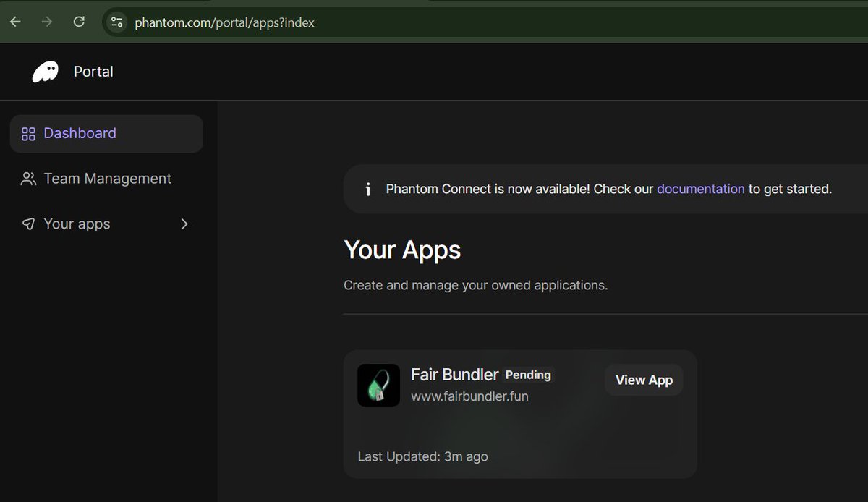
Task: Click the Pending status badge
Action: (x=528, y=375)
